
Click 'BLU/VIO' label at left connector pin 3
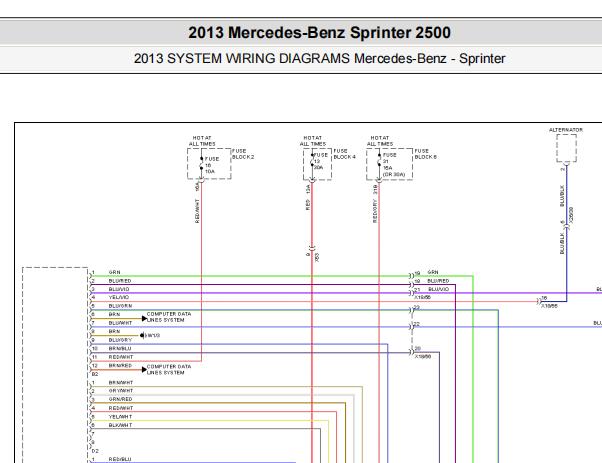pyautogui.click(x=119, y=289)
